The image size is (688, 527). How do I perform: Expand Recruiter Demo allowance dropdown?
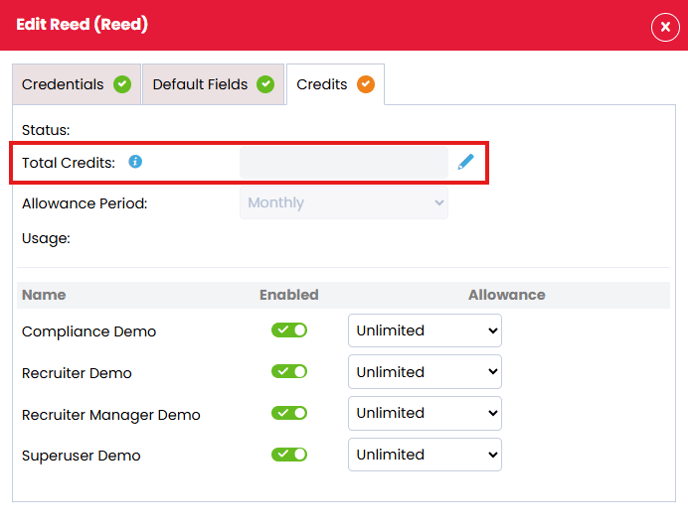(425, 372)
